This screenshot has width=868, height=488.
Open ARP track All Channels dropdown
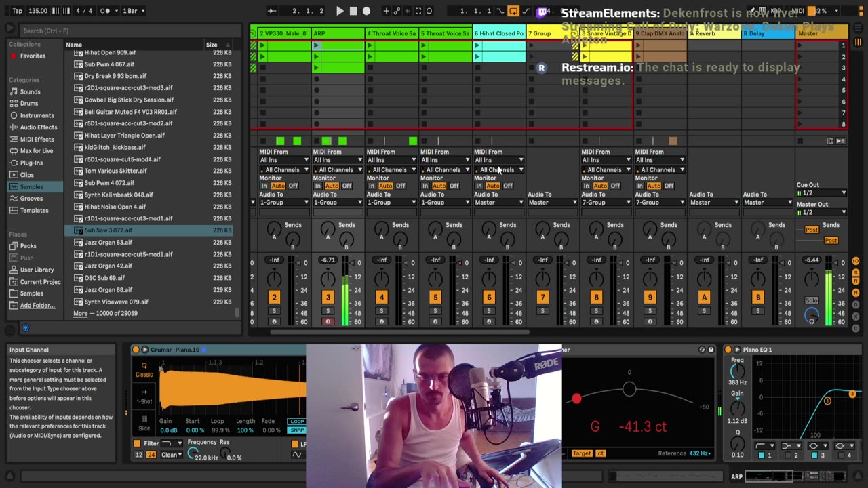coord(338,170)
